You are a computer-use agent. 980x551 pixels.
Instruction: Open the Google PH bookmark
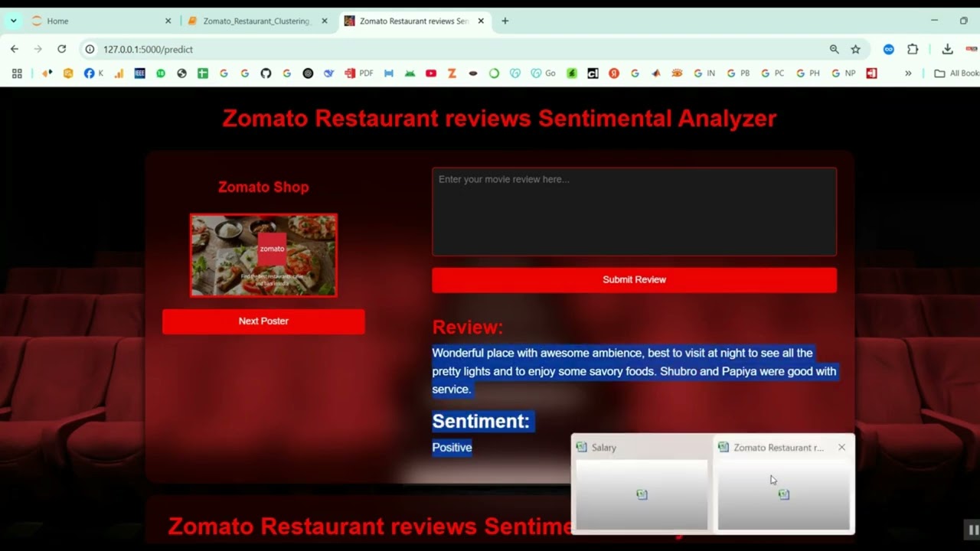(x=808, y=73)
